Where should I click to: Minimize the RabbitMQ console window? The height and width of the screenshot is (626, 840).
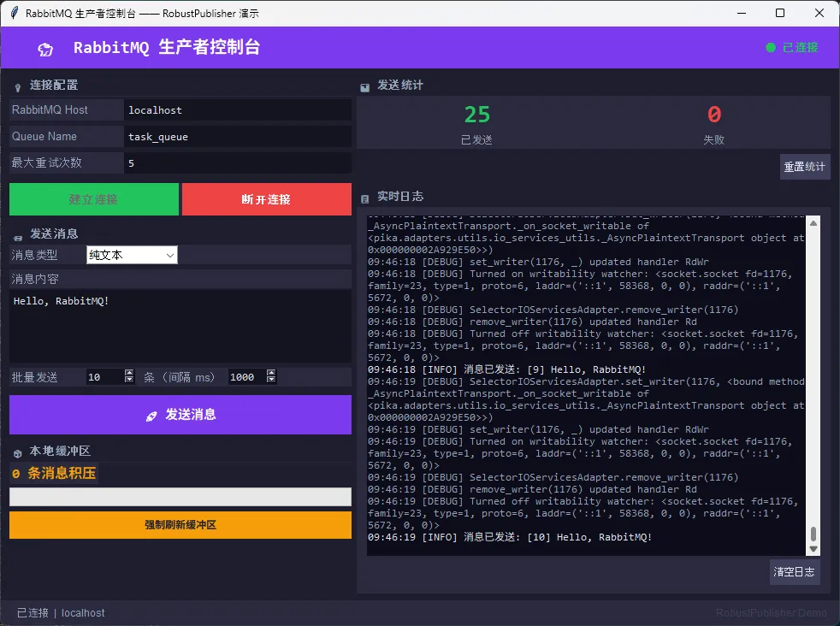tap(742, 13)
